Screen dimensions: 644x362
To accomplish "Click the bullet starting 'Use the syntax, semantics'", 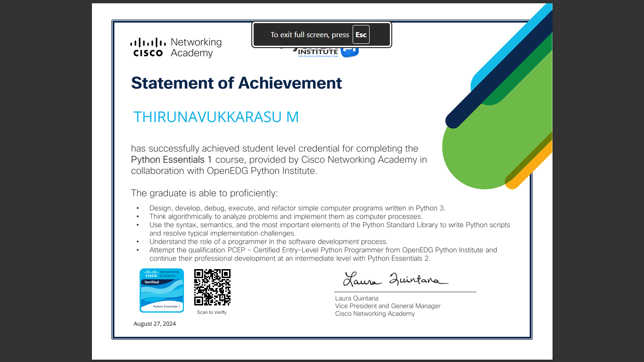I will tap(330, 229).
